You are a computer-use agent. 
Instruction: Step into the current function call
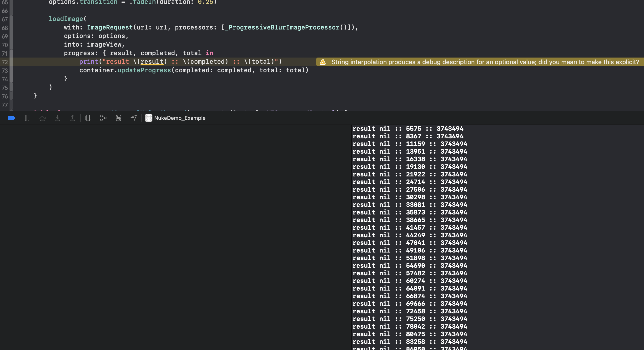pos(58,118)
